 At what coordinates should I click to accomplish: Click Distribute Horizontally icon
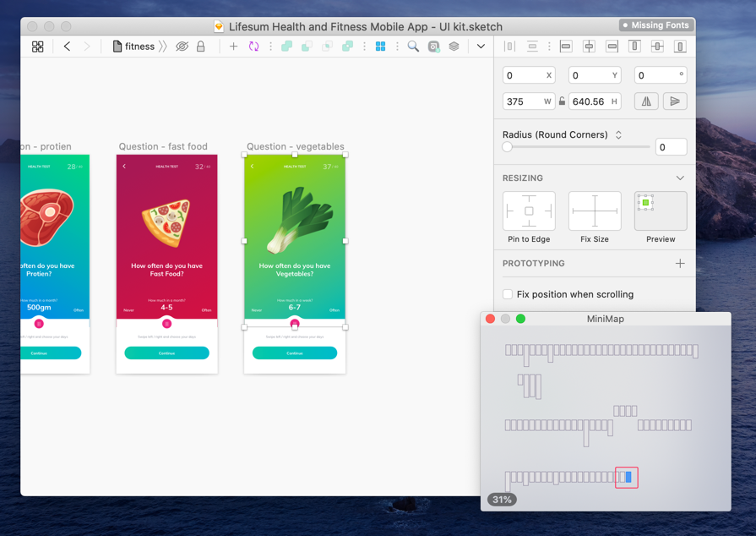509,46
